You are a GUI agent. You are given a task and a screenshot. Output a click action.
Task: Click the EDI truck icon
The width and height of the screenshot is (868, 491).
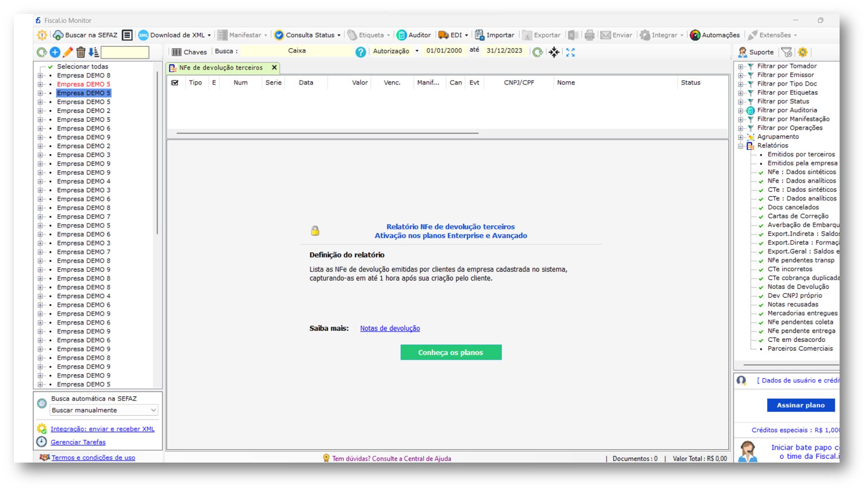443,35
